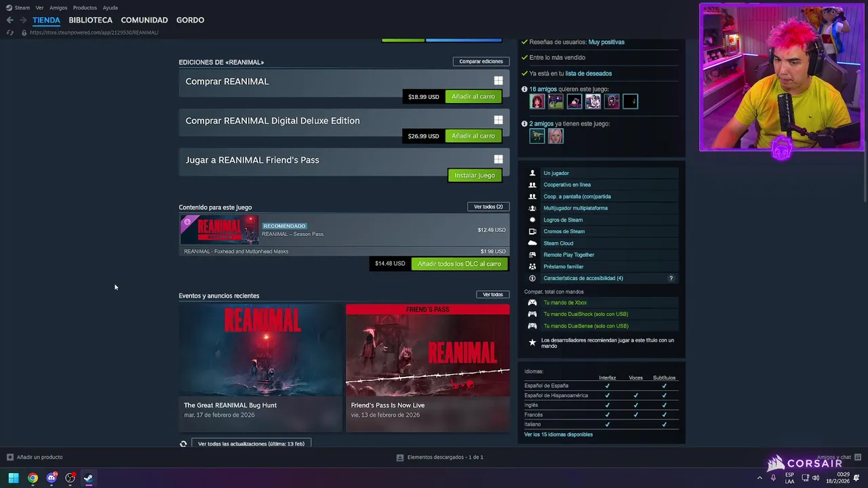The width and height of the screenshot is (868, 488).
Task: Expand Ver los 15 idiomas disponibles
Action: 558,434
